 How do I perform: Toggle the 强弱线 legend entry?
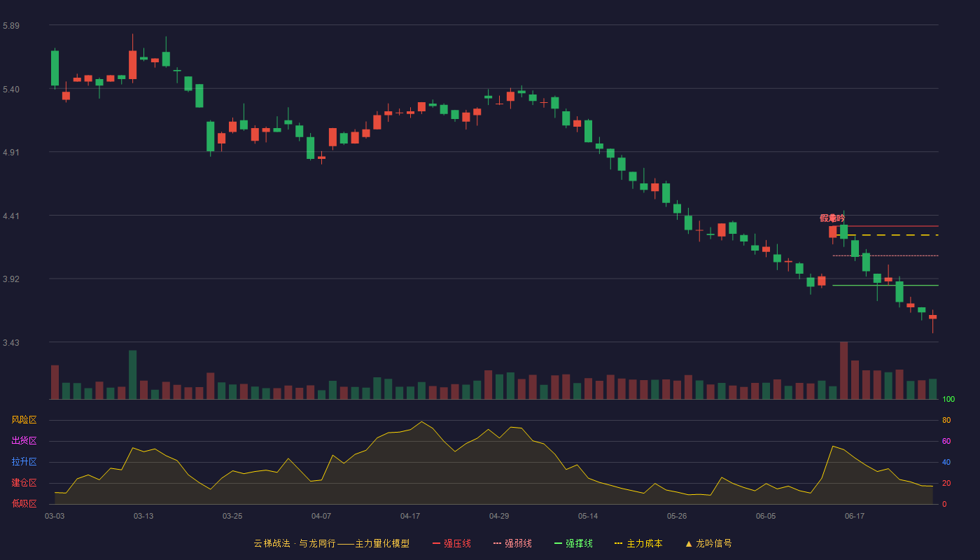512,543
